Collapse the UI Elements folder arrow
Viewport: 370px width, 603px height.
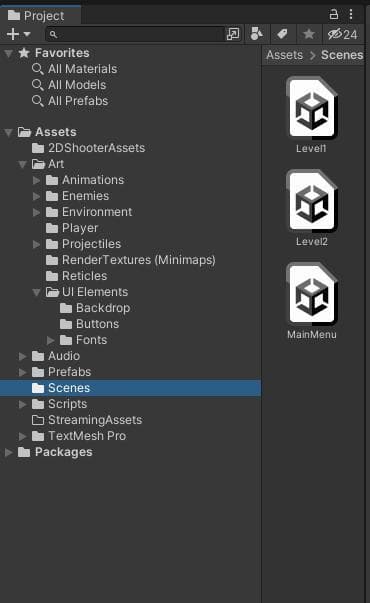pos(37,293)
